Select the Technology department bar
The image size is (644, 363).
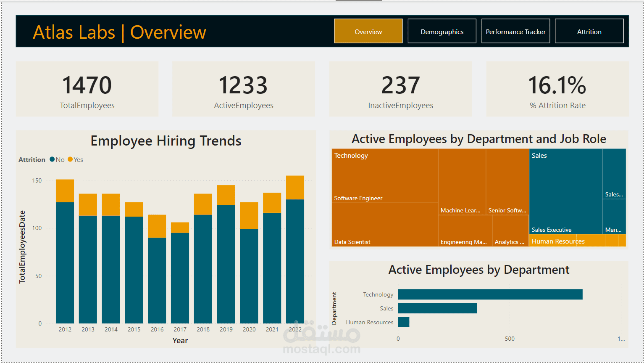490,294
